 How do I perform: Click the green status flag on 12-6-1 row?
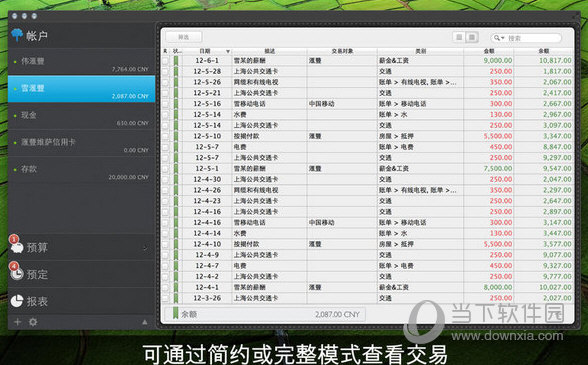(176, 60)
